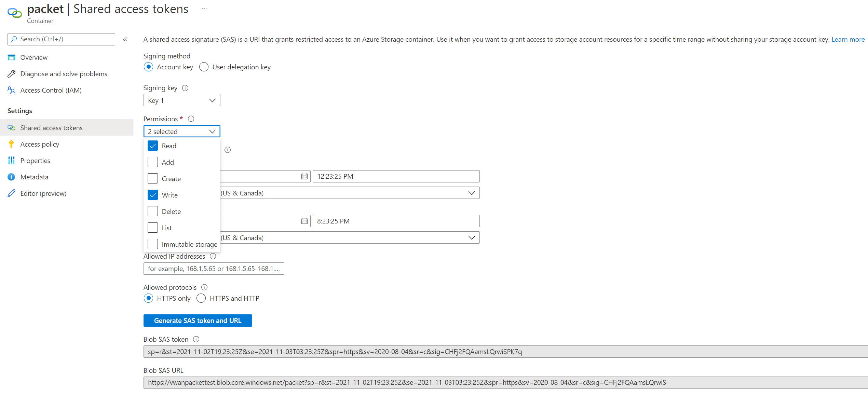
Task: Click the Diagnose and solve problems icon
Action: (x=11, y=73)
